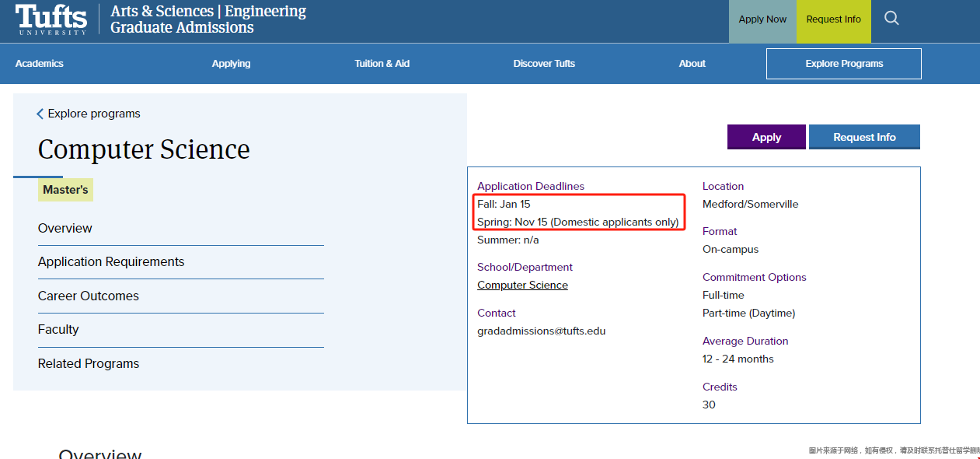The width and height of the screenshot is (980, 459).
Task: Open the Applying navigation menu
Action: (232, 64)
